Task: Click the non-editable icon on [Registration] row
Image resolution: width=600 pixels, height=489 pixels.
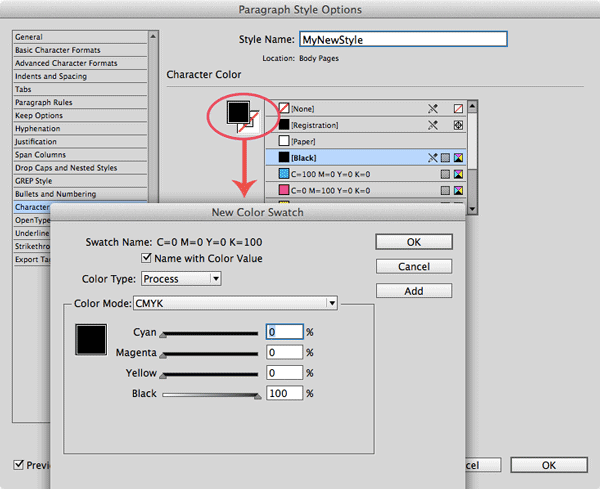Action: pyautogui.click(x=433, y=125)
